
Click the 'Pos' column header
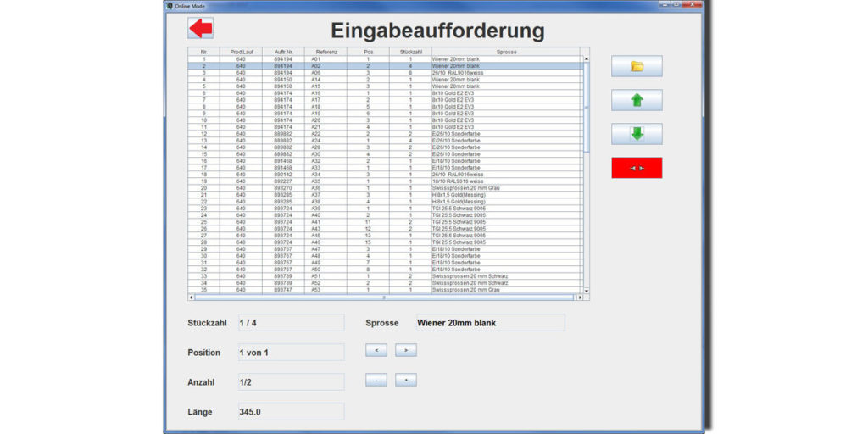368,52
